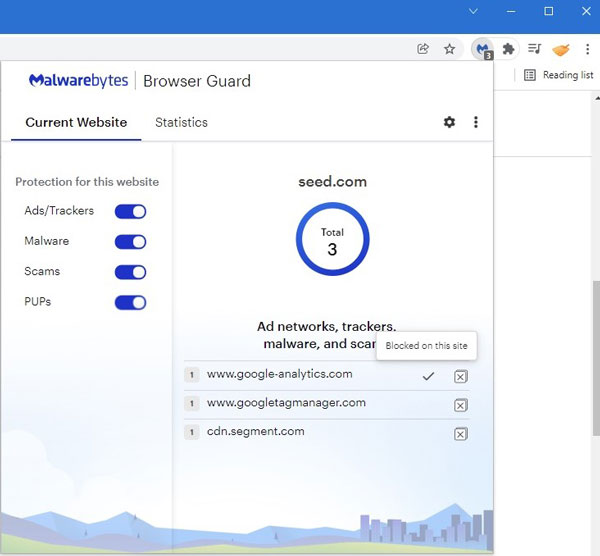Open the Extensions puzzle piece menu
The height and width of the screenshot is (556, 600).
point(508,49)
